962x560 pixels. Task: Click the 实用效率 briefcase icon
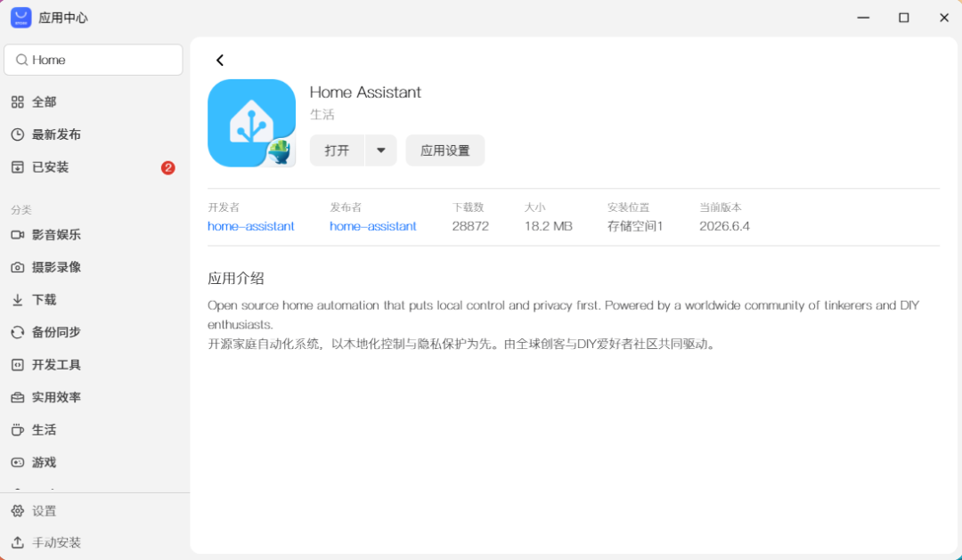(x=18, y=397)
